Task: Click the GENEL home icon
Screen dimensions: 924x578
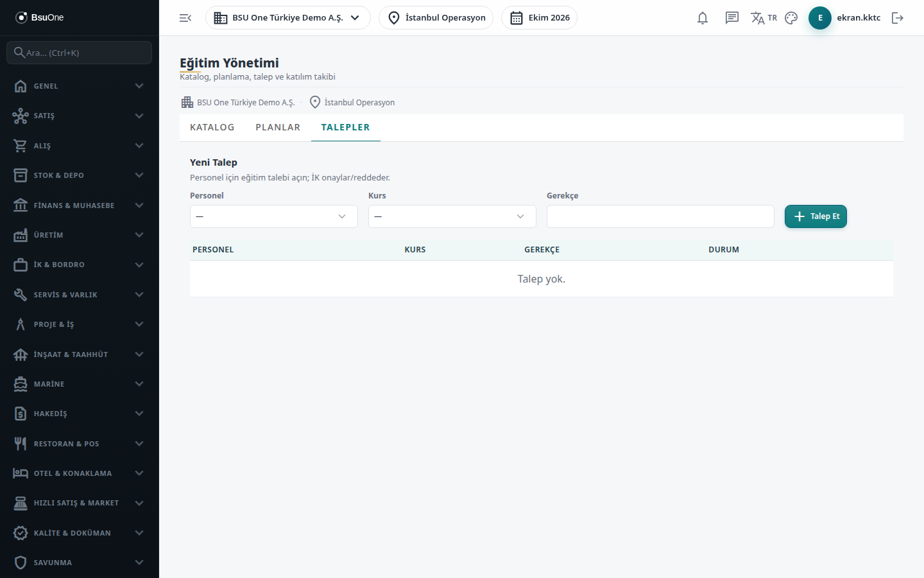Action: 21,86
